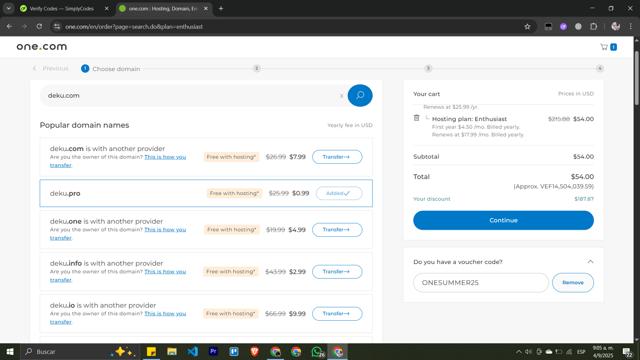Transfer the deku.com domain
This screenshot has width=640, height=360.
click(x=337, y=157)
